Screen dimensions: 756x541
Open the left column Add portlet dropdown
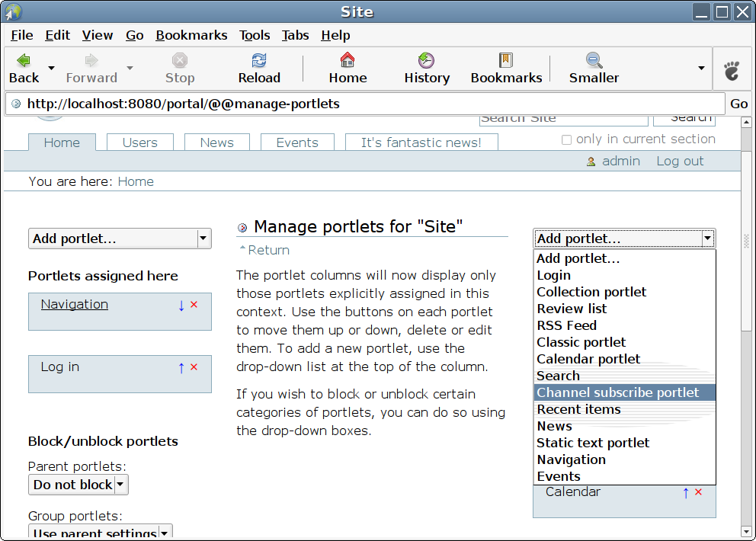120,238
